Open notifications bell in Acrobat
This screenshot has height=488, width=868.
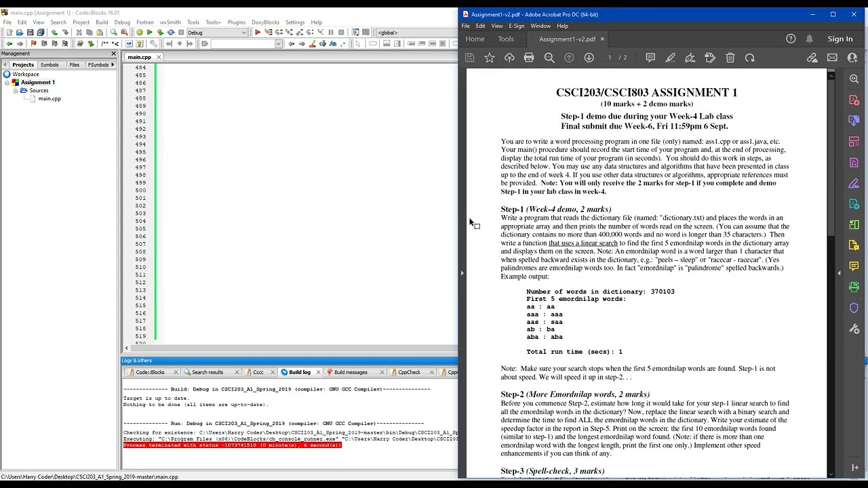[810, 39]
